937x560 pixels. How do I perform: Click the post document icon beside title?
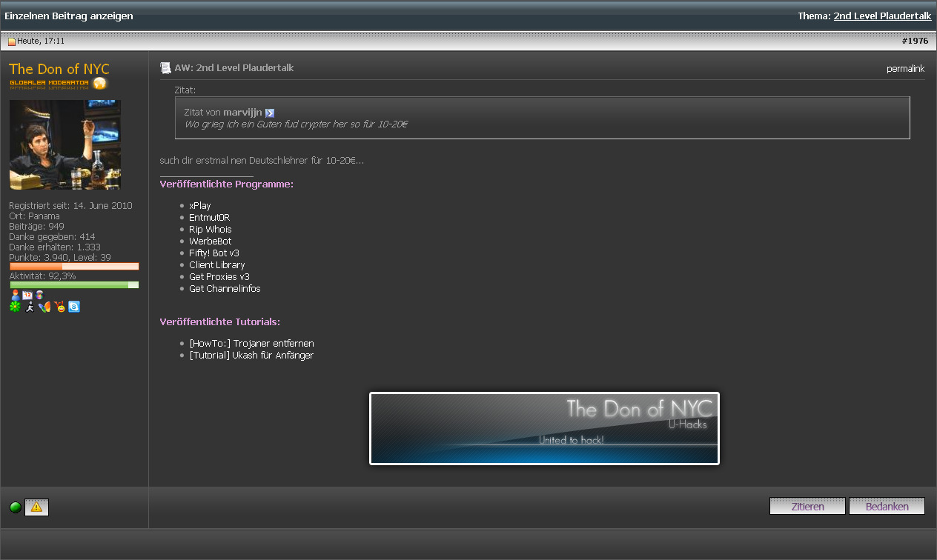tap(165, 68)
